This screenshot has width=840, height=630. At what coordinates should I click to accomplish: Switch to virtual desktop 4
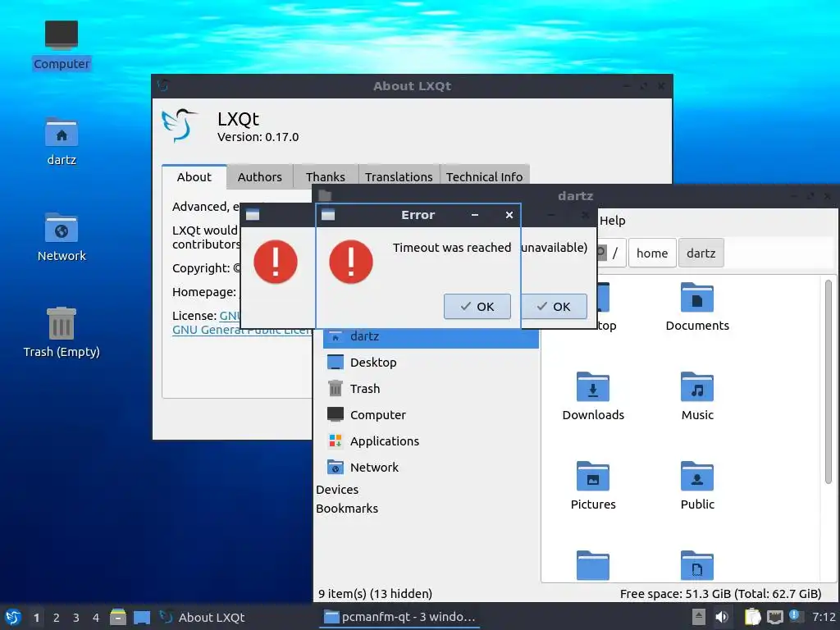96,618
